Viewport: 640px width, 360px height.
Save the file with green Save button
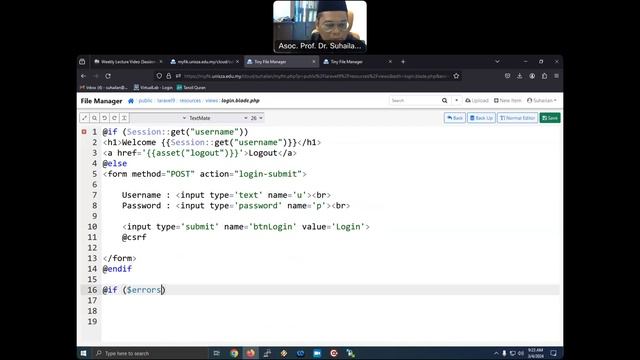[550, 118]
